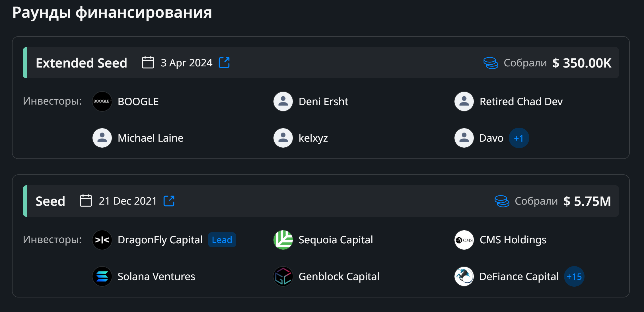Click the DeFiance Capital logo icon
The width and height of the screenshot is (644, 312).
[464, 276]
